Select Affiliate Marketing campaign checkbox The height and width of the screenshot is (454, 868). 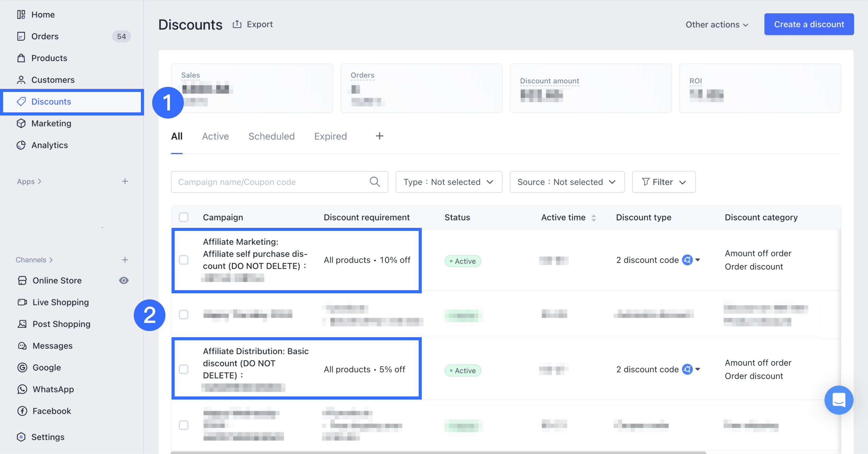[183, 260]
